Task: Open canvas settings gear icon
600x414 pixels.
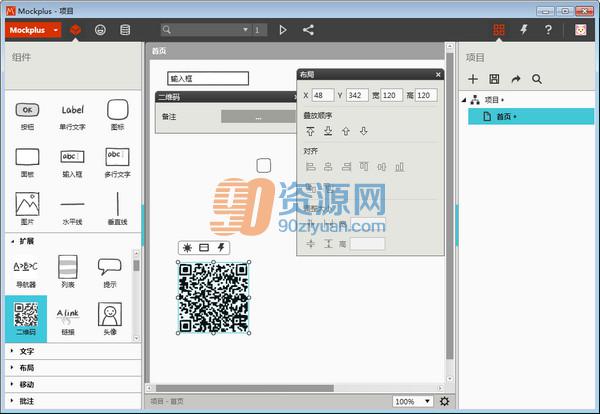Action: (x=444, y=401)
